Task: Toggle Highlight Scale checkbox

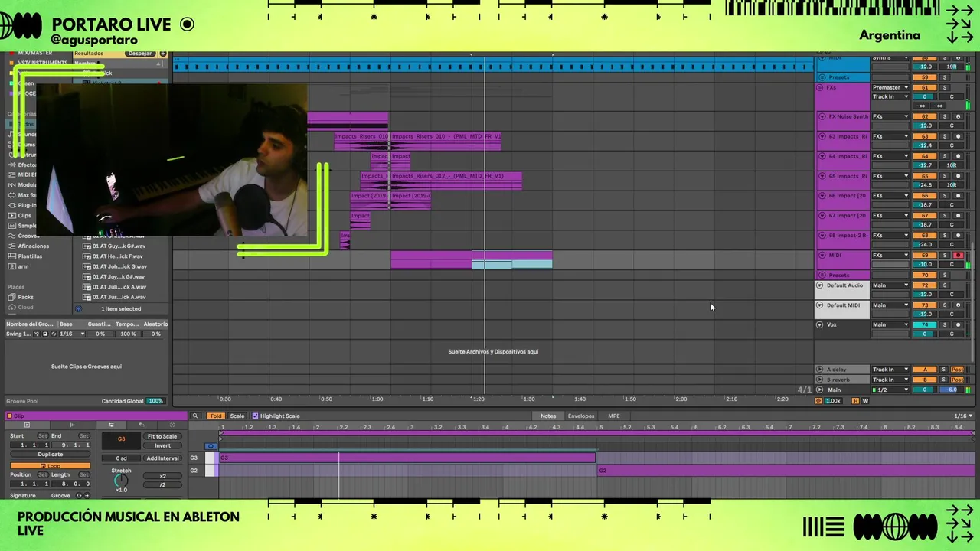Action: 256,416
